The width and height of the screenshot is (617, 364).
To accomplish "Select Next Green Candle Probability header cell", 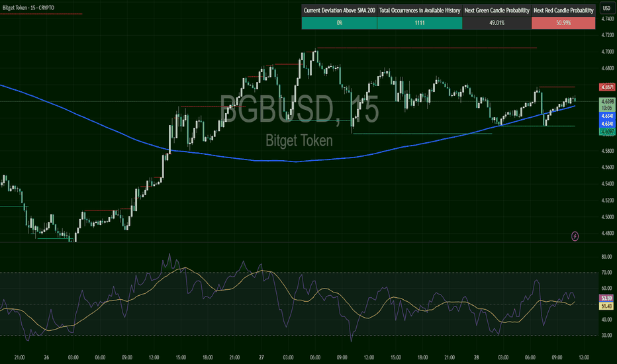I will (497, 11).
